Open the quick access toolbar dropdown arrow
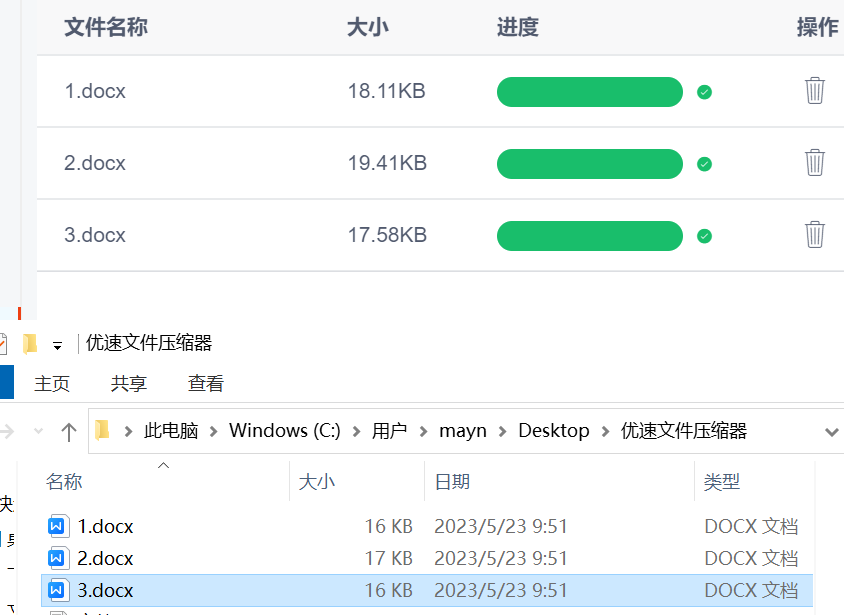This screenshot has height=615, width=844. tap(57, 345)
